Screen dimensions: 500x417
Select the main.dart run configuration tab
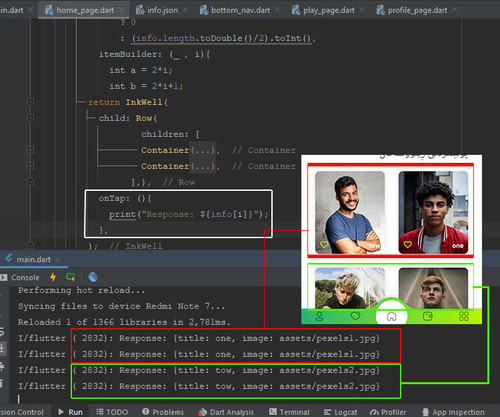33,259
